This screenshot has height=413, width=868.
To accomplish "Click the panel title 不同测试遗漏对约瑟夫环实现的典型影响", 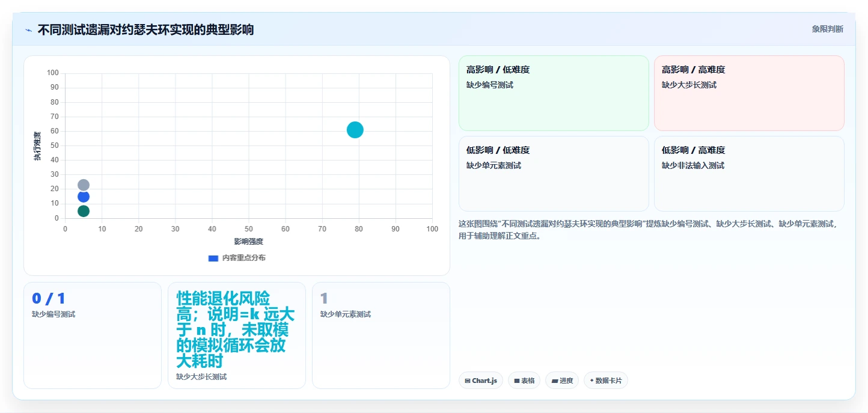I will [x=145, y=29].
